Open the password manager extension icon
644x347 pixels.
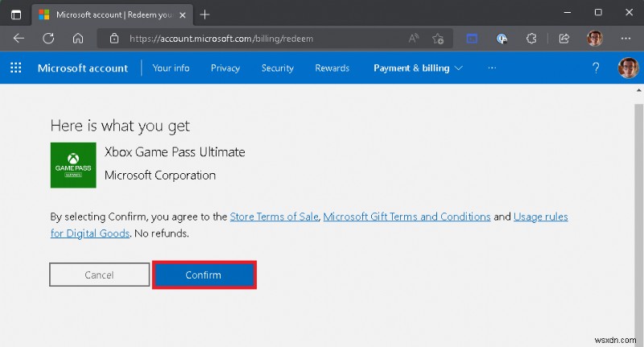502,39
